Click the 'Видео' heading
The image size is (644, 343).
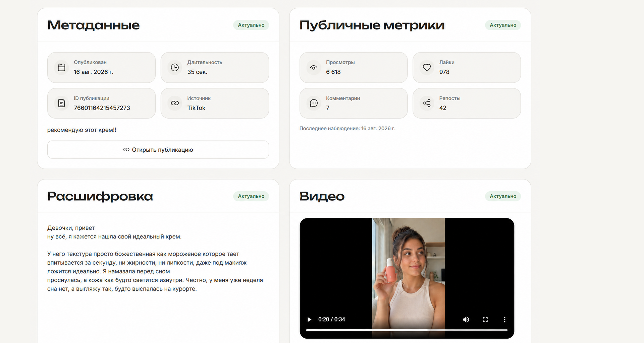pyautogui.click(x=322, y=196)
